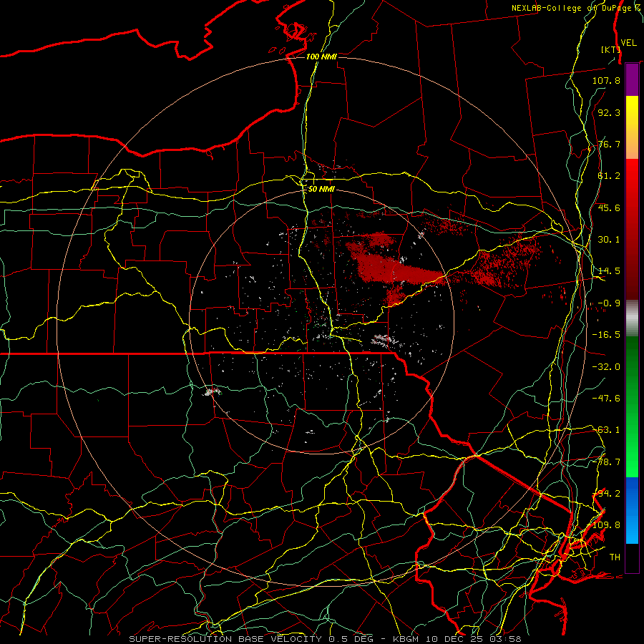Select the -78.7 scale label

pos(606,462)
